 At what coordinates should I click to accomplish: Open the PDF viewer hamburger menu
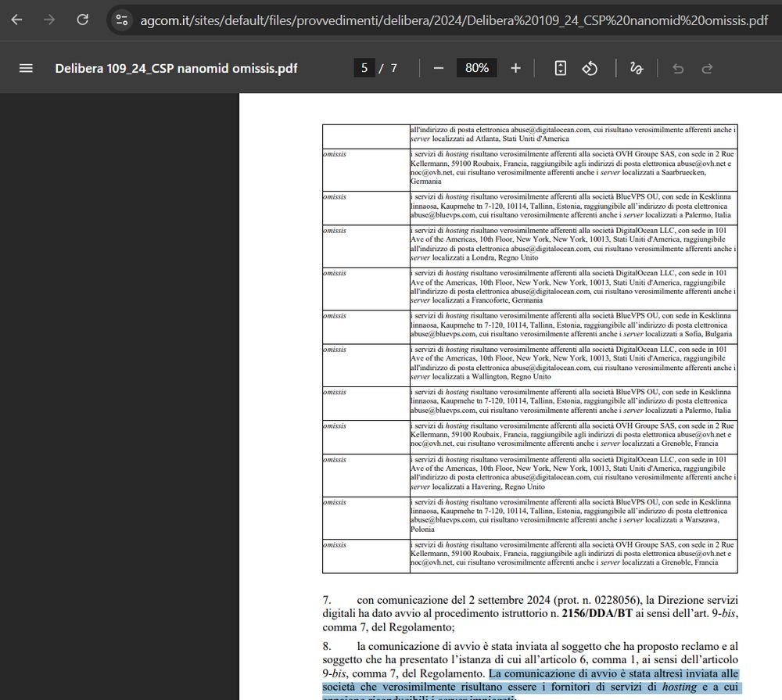25,68
